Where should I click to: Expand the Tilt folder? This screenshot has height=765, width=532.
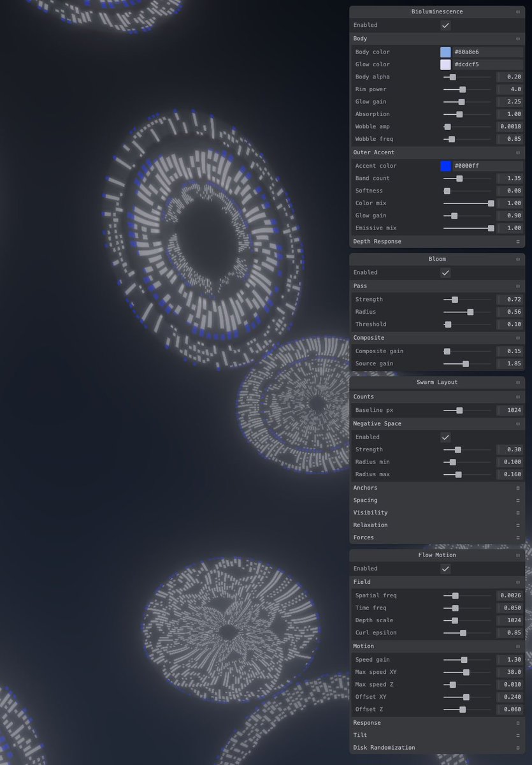[x=437, y=735]
